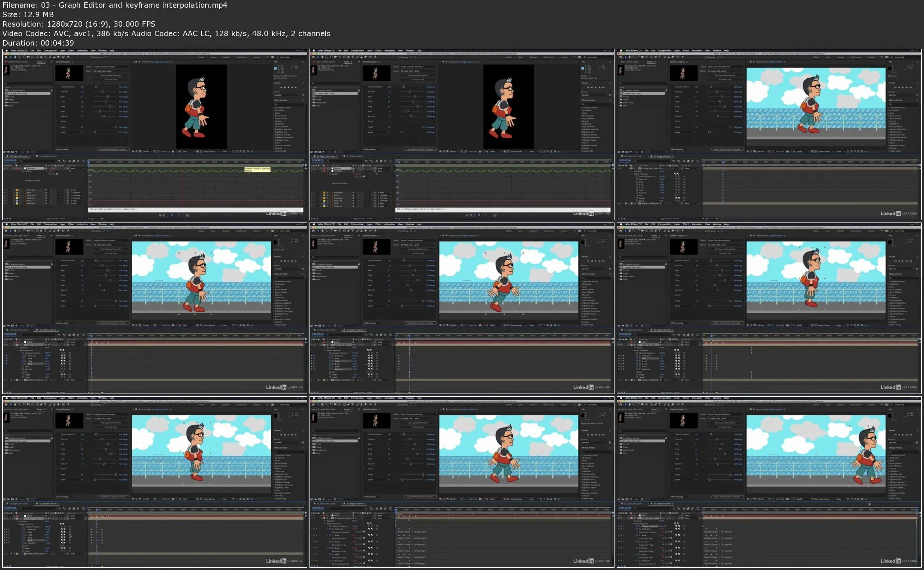The image size is (924, 570).
Task: Click the Speed slider knob in last thumbnail
Action: [709, 480]
